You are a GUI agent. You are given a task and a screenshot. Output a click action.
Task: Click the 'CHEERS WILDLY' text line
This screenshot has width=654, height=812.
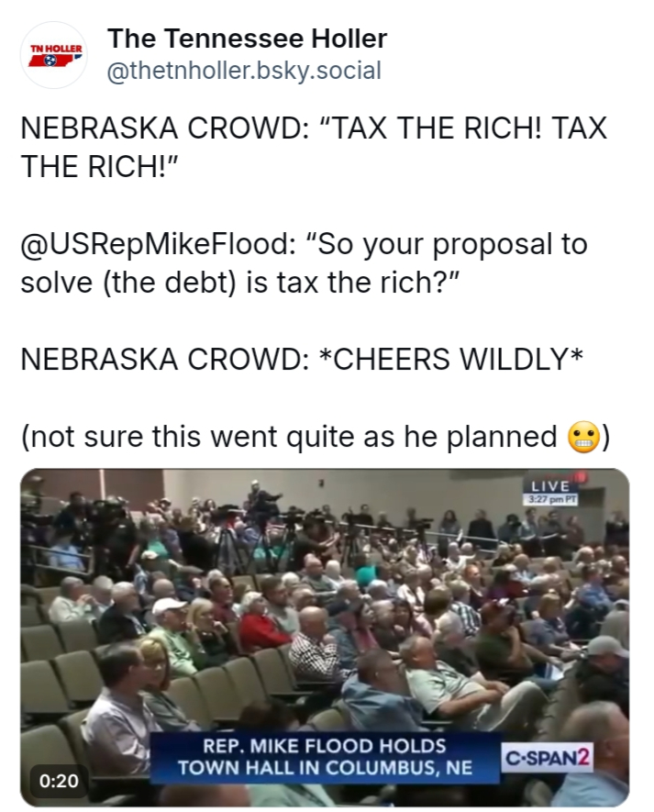tap(302, 359)
